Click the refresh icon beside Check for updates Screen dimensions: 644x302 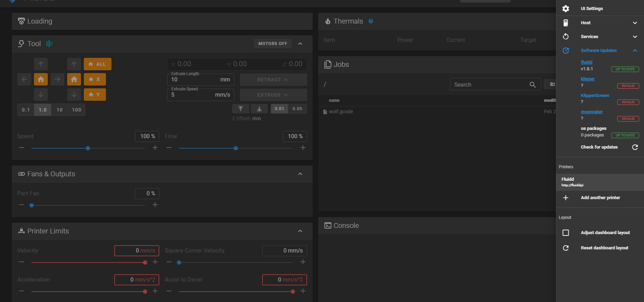[635, 147]
